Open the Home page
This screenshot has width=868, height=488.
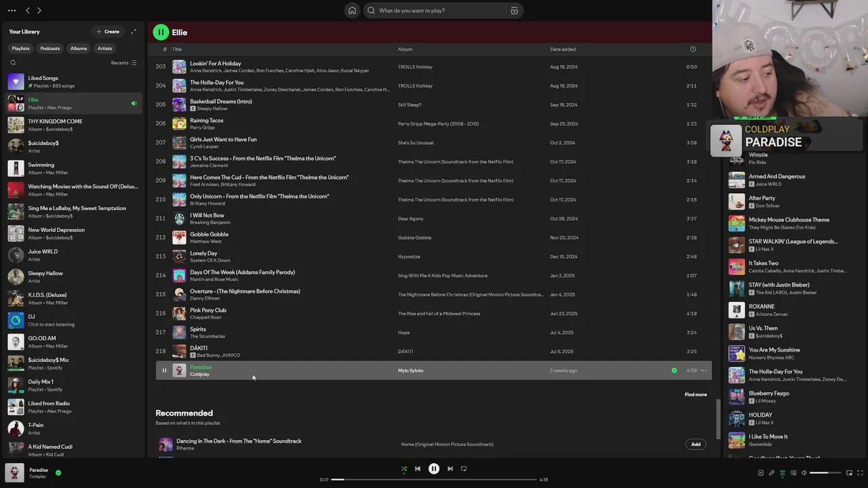[352, 10]
